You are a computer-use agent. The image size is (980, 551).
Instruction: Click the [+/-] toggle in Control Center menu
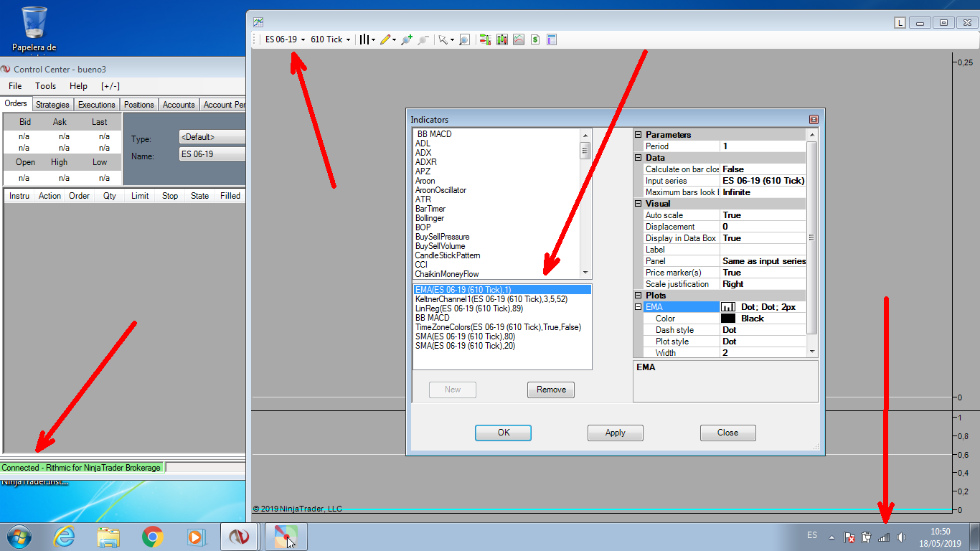[110, 86]
